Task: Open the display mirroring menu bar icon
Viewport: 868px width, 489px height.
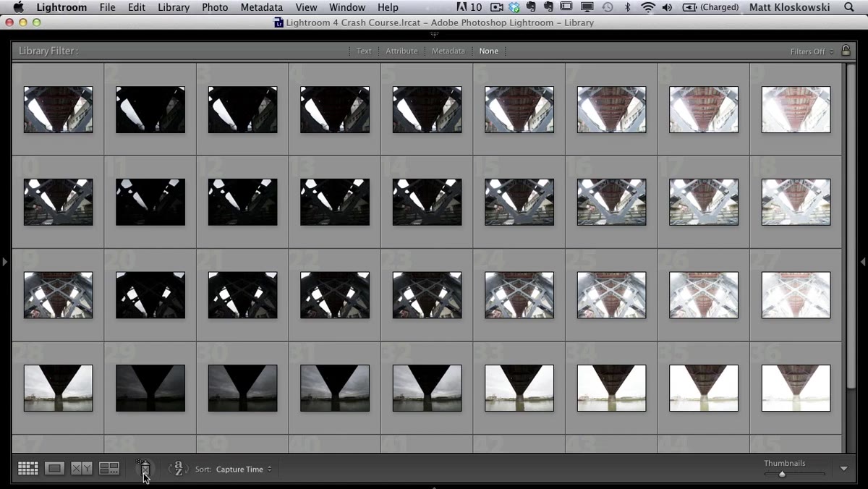Action: [x=587, y=7]
